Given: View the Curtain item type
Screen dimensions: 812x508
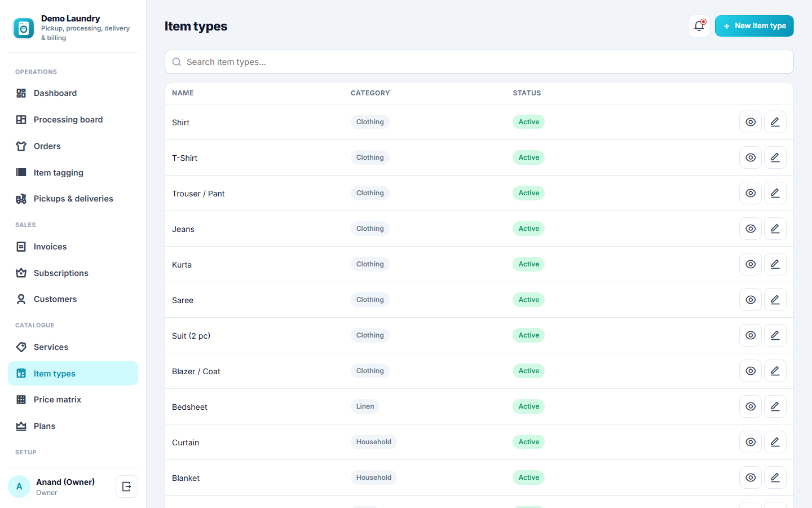Looking at the screenshot, I should tap(751, 442).
